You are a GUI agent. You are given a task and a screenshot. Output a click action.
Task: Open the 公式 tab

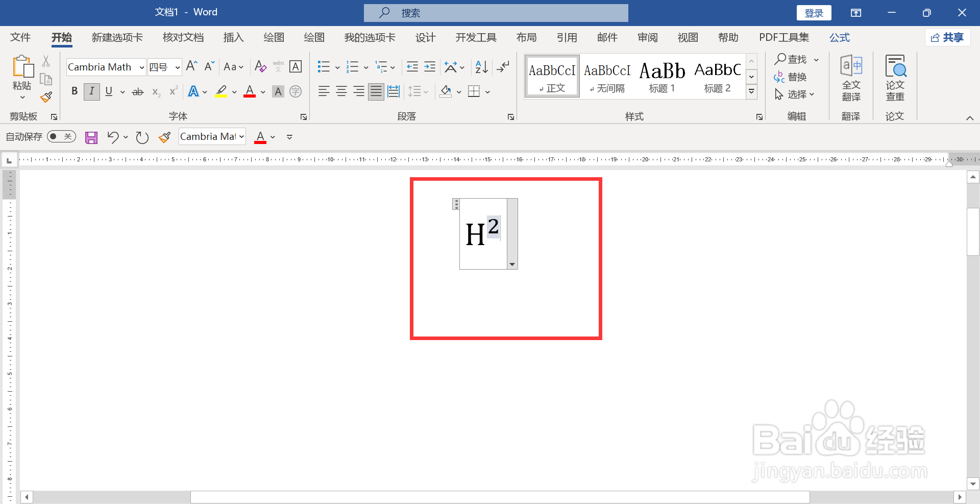tap(839, 37)
